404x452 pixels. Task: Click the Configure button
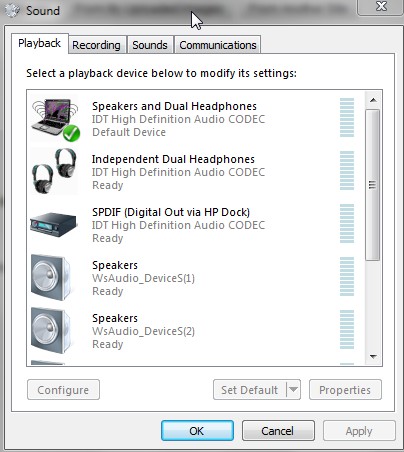pyautogui.click(x=63, y=389)
